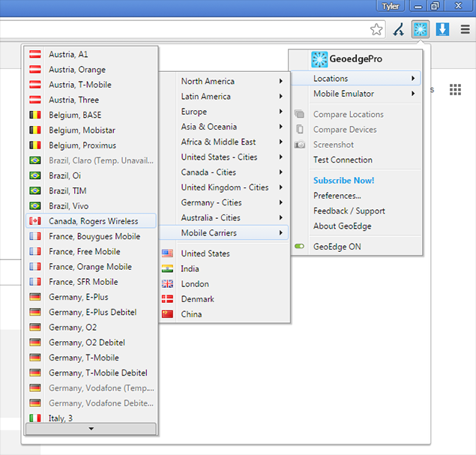The image size is (476, 455).
Task: Expand the Asia & Oceania submenu
Action: [x=223, y=127]
